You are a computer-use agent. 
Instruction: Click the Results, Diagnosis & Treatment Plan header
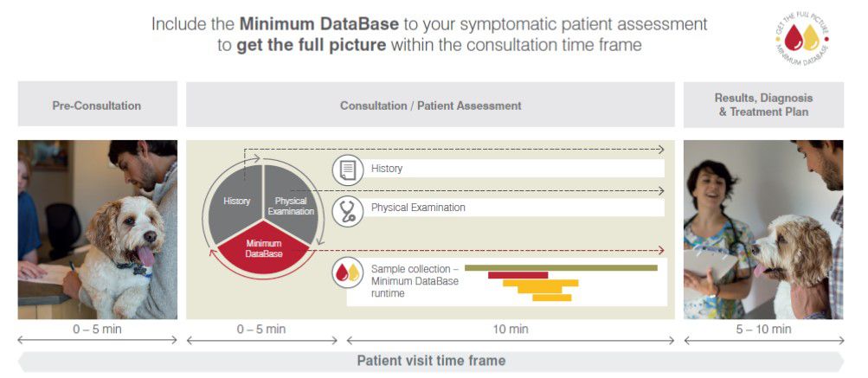[x=763, y=105]
